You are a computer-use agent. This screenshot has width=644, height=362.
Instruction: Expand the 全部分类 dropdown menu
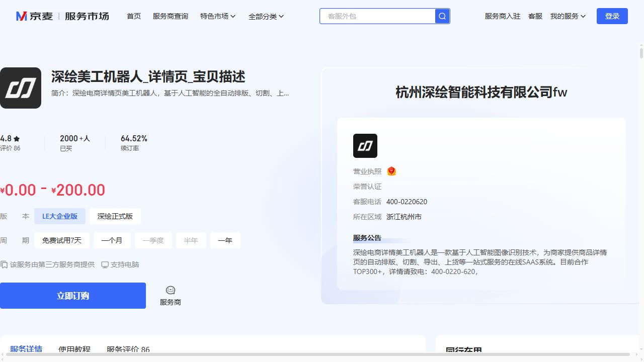266,16
